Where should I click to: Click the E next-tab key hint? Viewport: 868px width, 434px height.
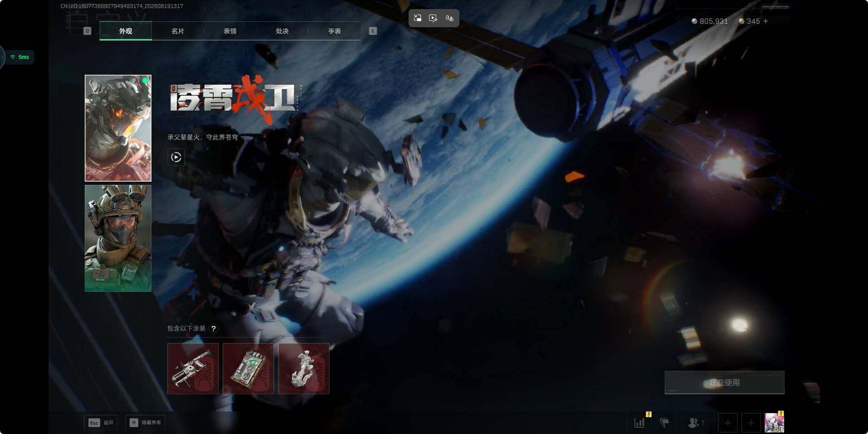[x=373, y=31]
